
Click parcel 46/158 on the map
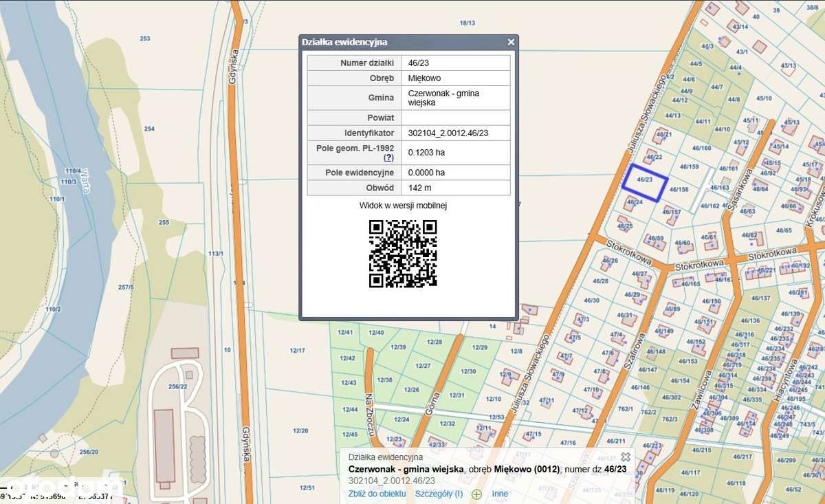coord(679,189)
